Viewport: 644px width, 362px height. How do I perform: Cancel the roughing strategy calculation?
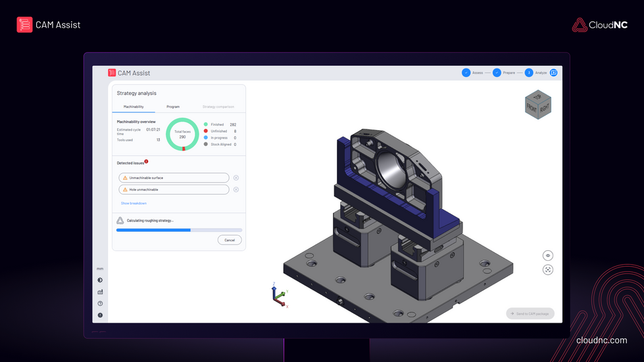click(x=230, y=240)
